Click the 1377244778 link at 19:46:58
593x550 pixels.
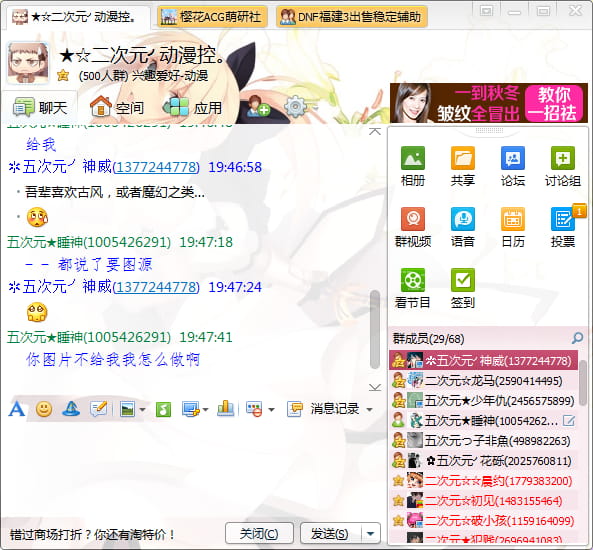tap(156, 167)
